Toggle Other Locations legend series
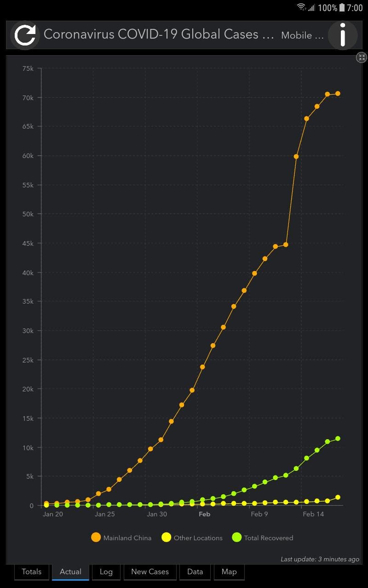Screen dimensions: 368x588 192,537
